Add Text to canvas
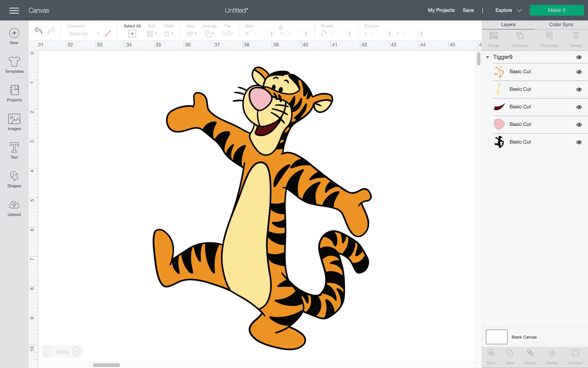 (x=14, y=151)
